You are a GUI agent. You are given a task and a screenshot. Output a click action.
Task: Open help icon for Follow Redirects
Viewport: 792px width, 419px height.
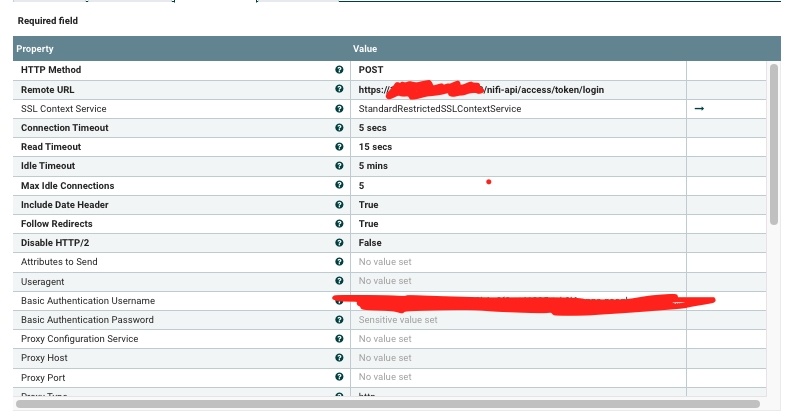coord(339,224)
